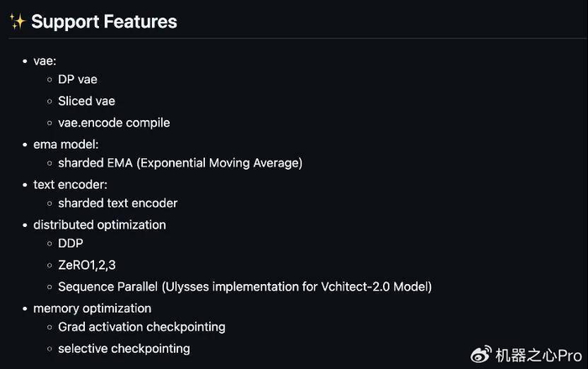Click the bullet point before 'memory optimization'
Screen dimensions: 588x369
click(x=23, y=308)
